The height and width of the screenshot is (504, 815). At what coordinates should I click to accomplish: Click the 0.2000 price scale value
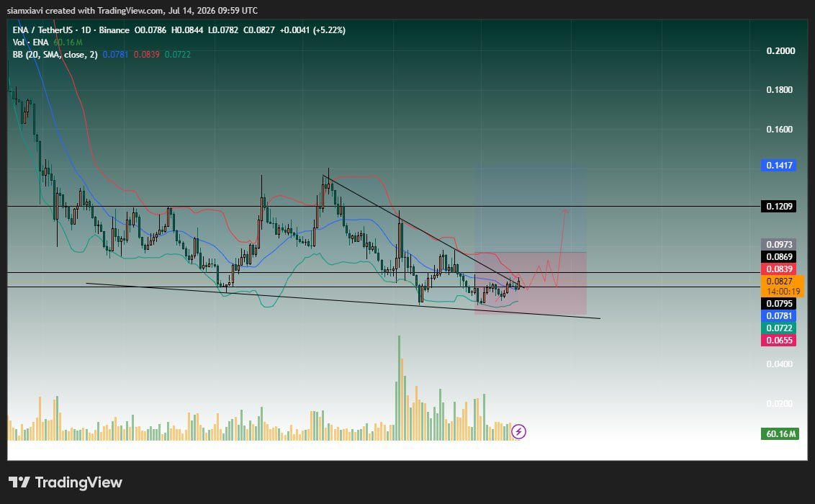click(x=780, y=50)
